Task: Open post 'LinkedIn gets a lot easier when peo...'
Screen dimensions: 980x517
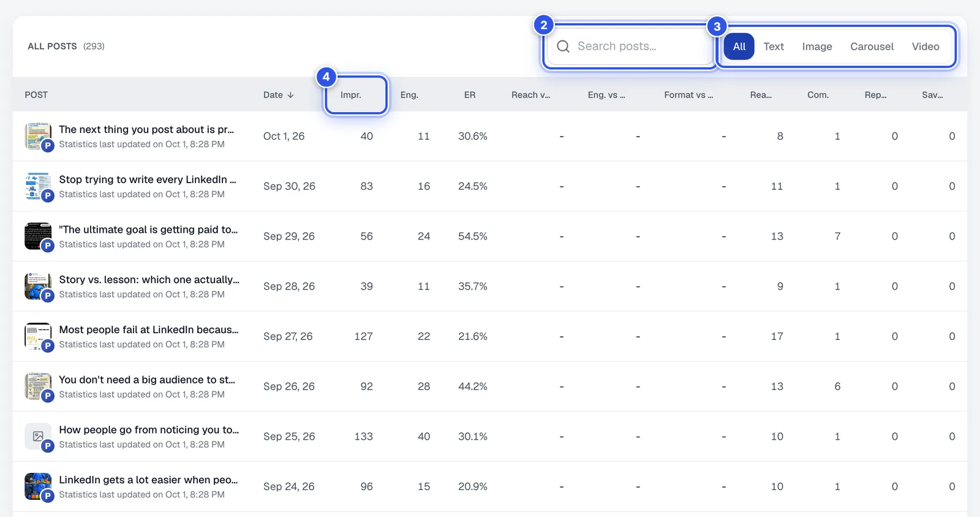Action: pos(148,480)
